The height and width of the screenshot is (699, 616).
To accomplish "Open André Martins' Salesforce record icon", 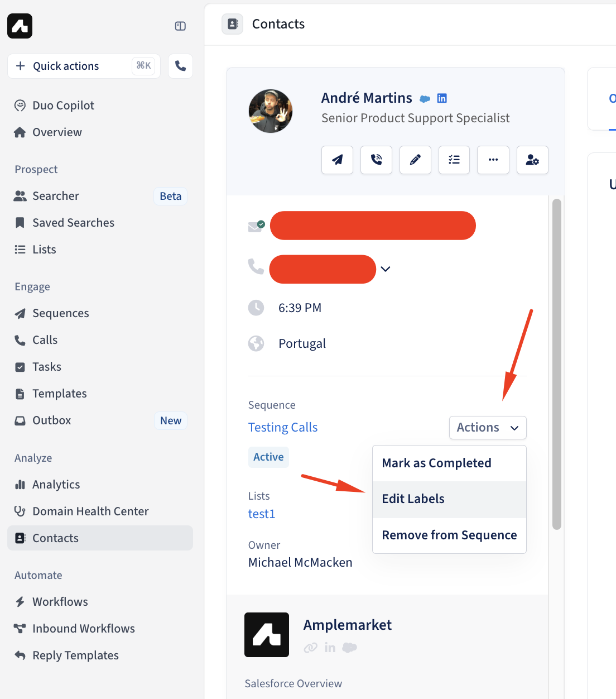I will (x=425, y=99).
